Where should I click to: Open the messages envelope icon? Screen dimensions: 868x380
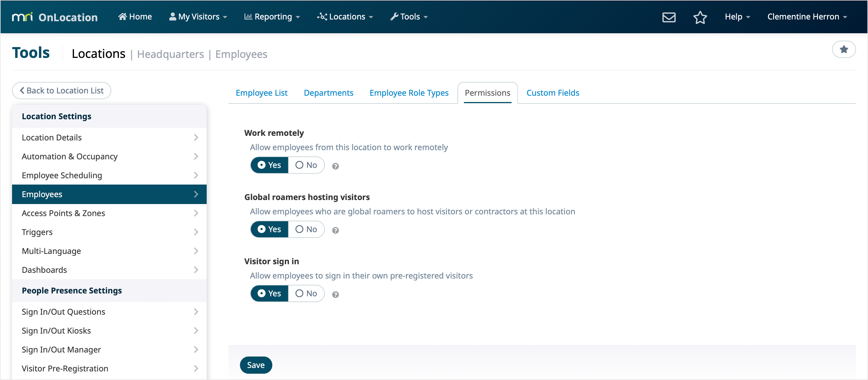pyautogui.click(x=668, y=17)
